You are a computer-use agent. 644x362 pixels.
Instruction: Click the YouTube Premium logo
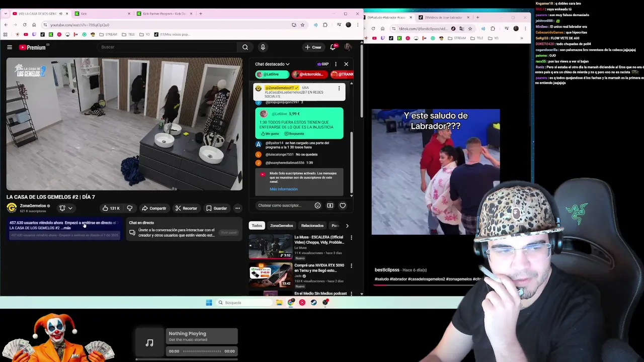[33, 47]
